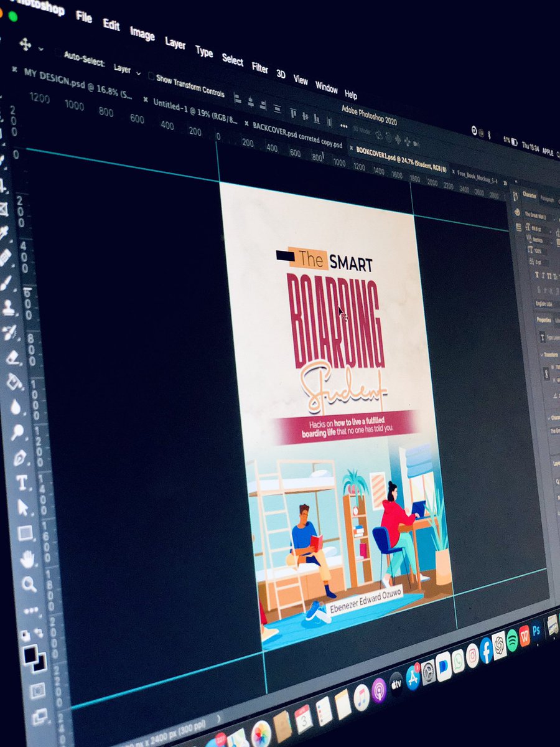Screen dimensions: 560x747
Task: Select the Pen tool
Action: [19, 458]
